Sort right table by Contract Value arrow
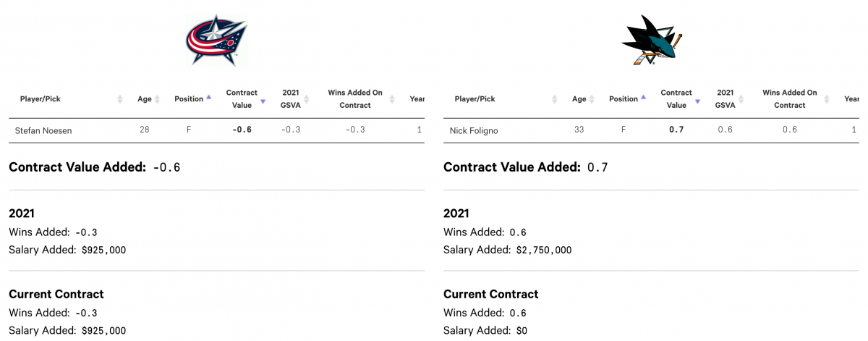The image size is (868, 341). [697, 101]
